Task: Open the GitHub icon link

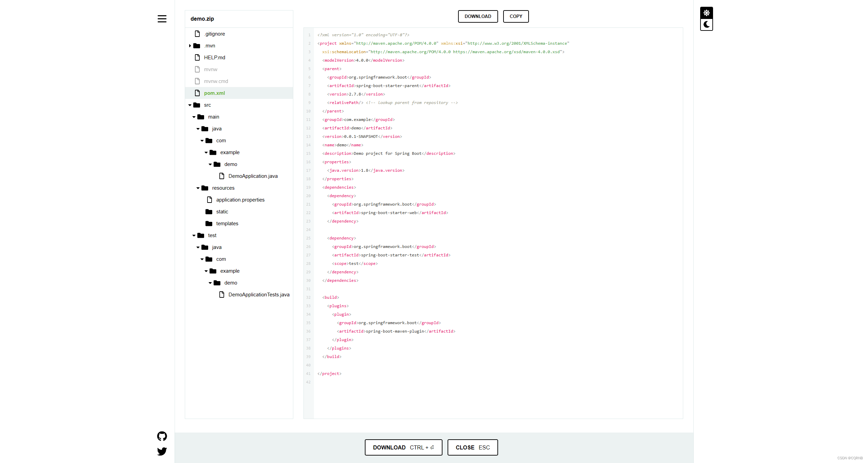Action: click(x=162, y=436)
